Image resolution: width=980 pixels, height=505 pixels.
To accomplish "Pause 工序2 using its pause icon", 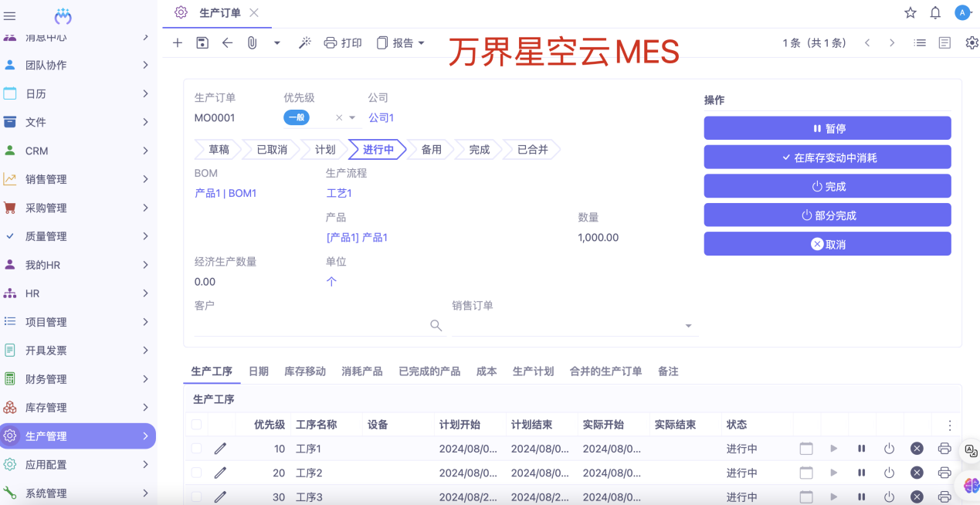I will [x=861, y=473].
